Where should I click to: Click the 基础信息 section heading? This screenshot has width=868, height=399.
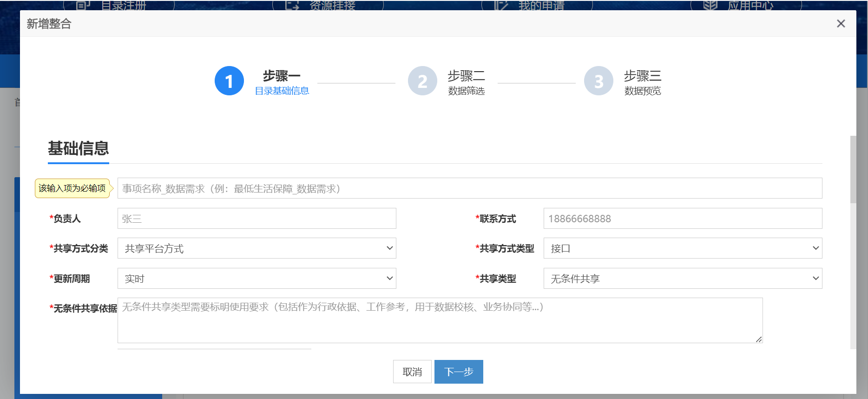[79, 148]
